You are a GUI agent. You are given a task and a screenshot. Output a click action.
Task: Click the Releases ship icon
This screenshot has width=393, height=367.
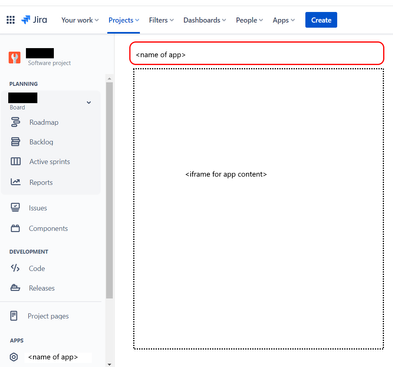click(15, 288)
